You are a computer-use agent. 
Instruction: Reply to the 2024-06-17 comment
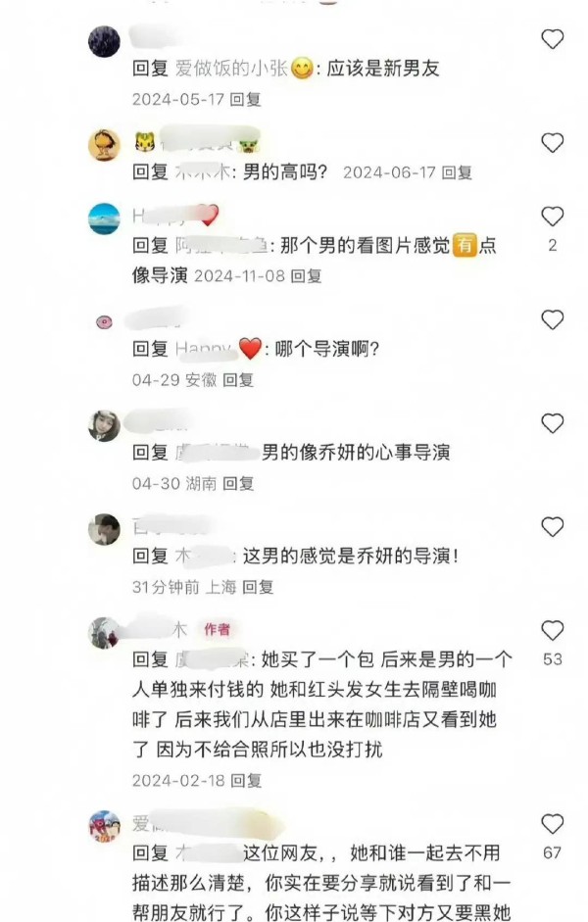pos(457,172)
